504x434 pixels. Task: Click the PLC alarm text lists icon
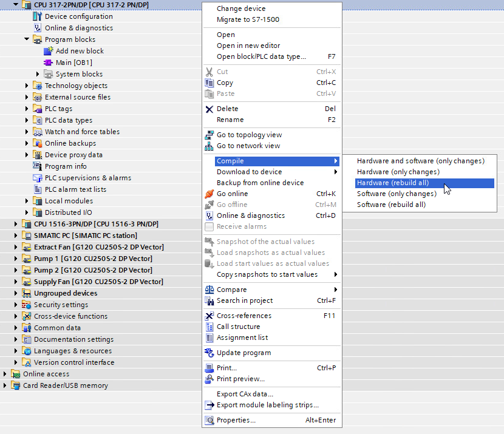pyautogui.click(x=38, y=189)
